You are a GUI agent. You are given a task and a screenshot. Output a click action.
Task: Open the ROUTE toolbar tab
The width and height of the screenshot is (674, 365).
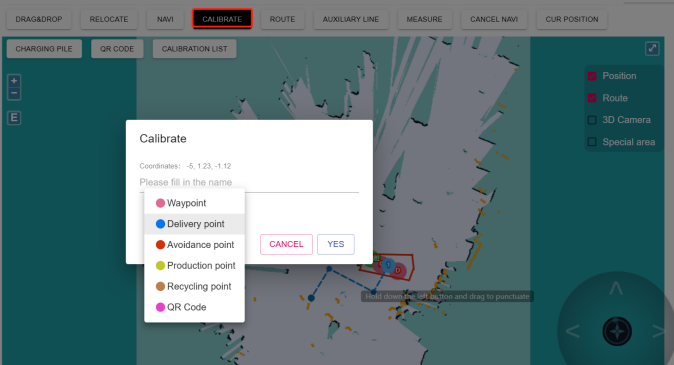click(x=282, y=19)
